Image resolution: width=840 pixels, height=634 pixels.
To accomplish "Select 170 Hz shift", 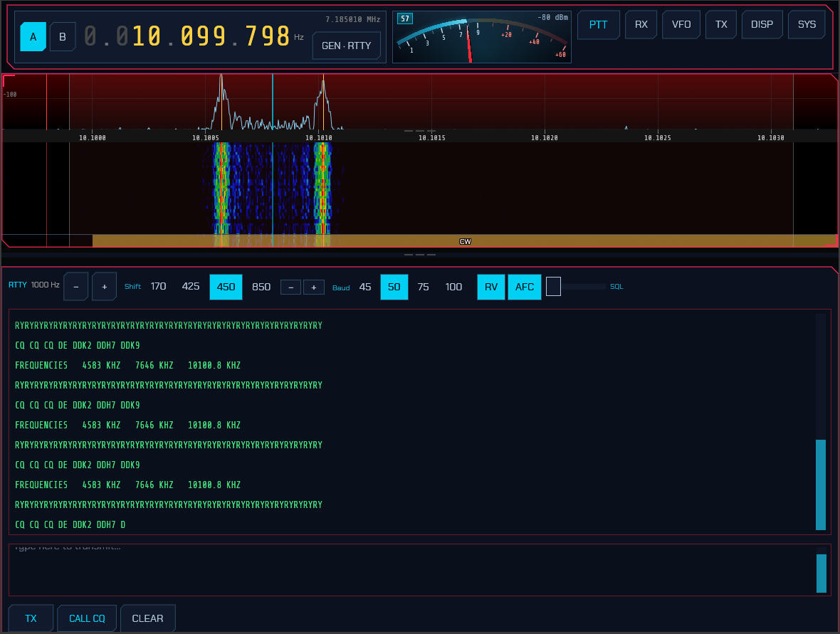I will 158,287.
